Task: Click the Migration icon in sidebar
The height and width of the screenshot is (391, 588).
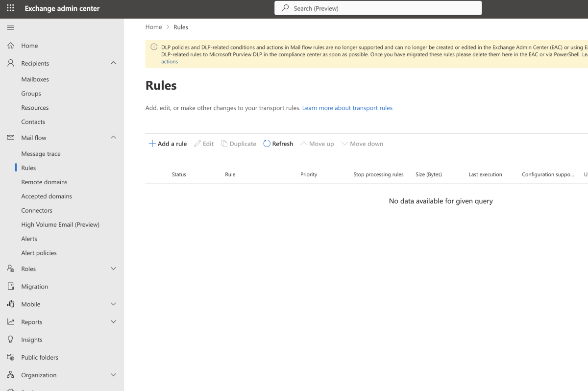Action: [10, 286]
